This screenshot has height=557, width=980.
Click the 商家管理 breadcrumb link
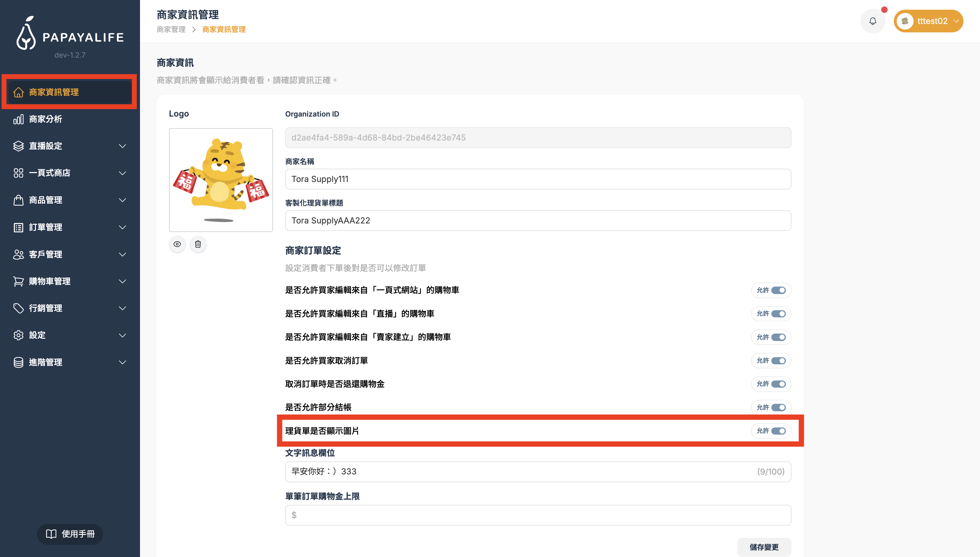tap(171, 29)
